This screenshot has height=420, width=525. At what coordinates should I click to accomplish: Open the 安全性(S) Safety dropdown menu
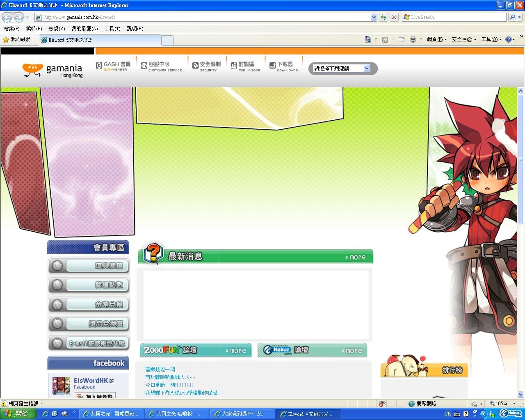tap(464, 39)
